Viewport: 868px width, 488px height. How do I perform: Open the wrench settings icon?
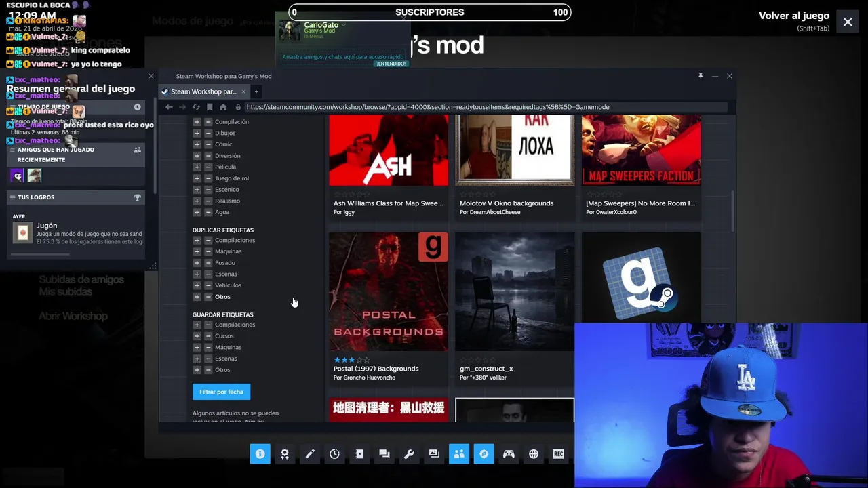point(409,454)
